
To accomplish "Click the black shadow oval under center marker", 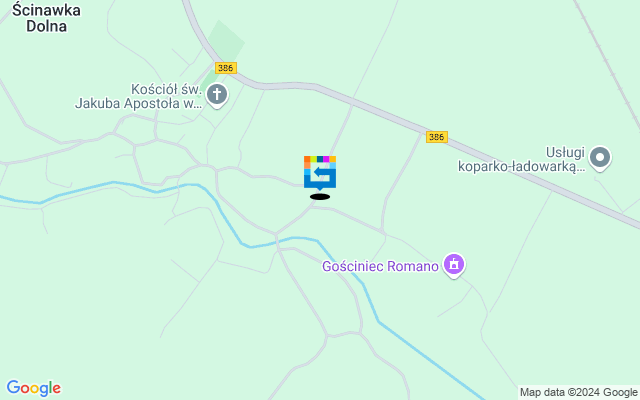I will (320, 197).
